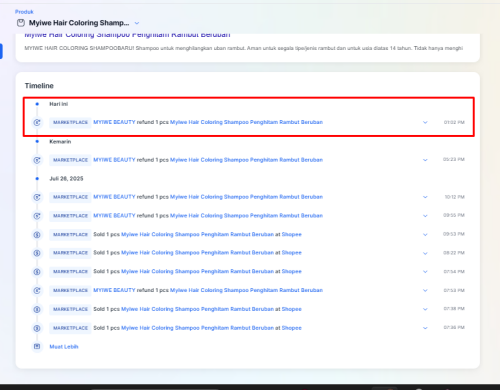500x390 pixels.
Task: Click refund icon on 10:12 PM row
Action: (x=37, y=197)
